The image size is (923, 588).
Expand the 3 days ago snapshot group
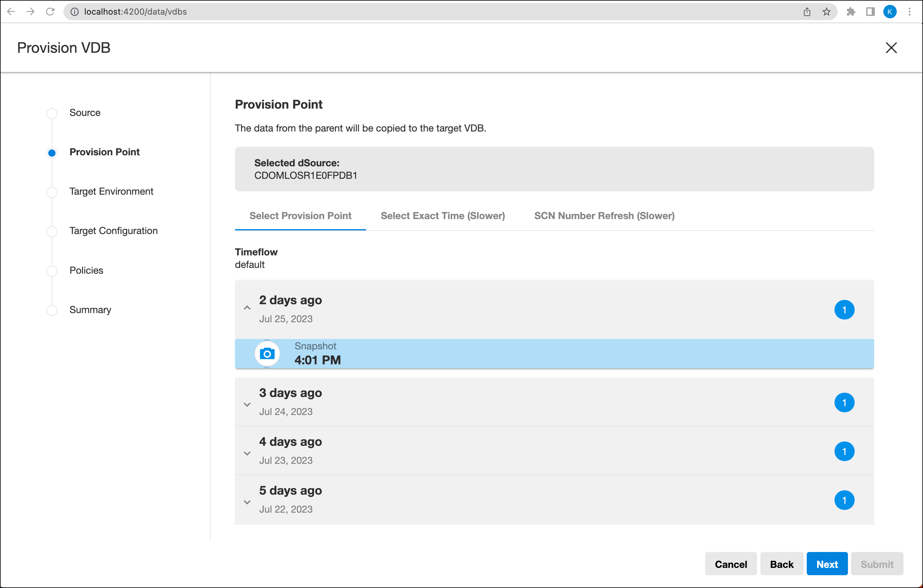coord(247,404)
